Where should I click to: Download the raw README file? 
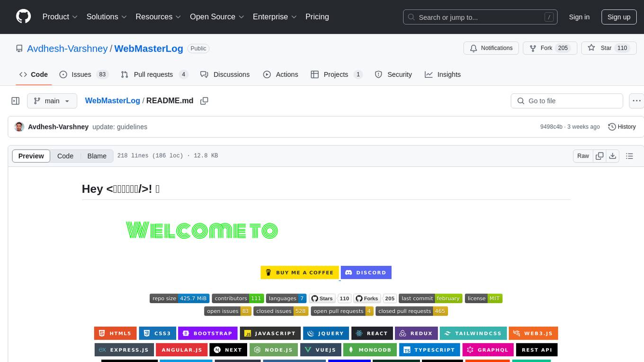[612, 156]
